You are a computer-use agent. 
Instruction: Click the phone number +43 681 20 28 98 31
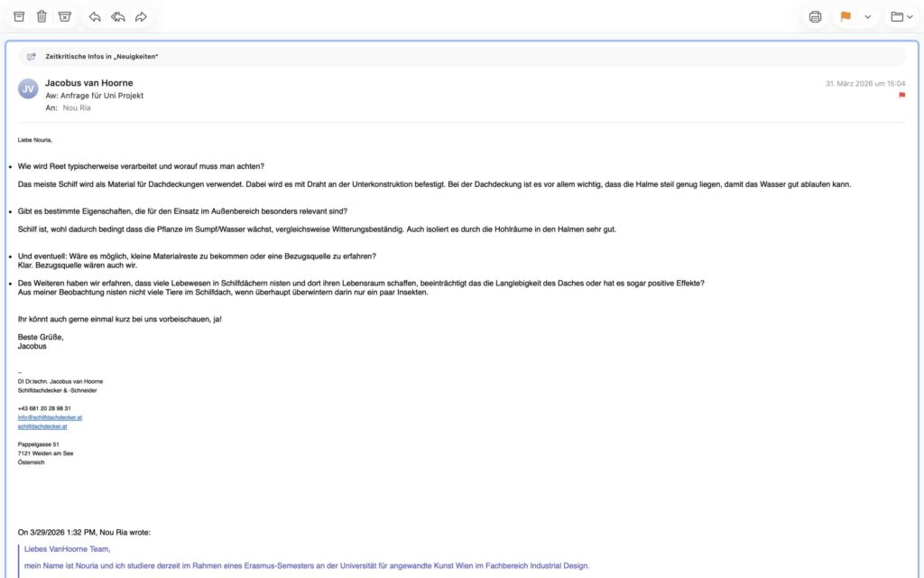tap(44, 408)
